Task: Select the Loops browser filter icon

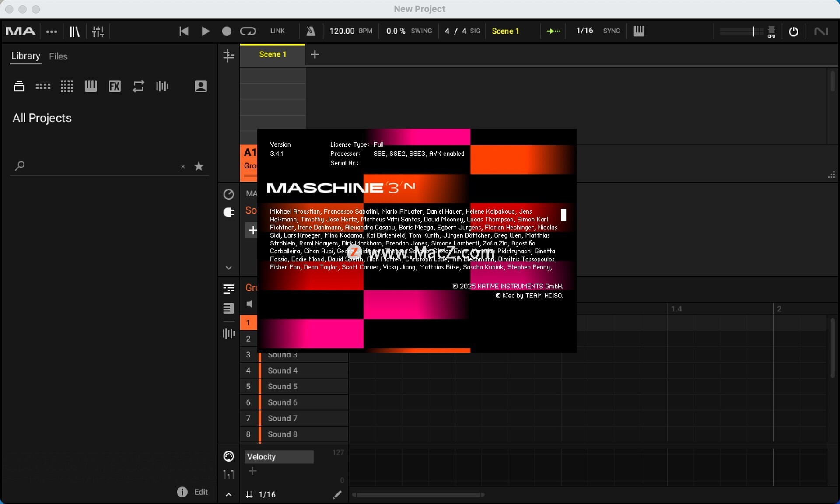Action: [x=138, y=86]
